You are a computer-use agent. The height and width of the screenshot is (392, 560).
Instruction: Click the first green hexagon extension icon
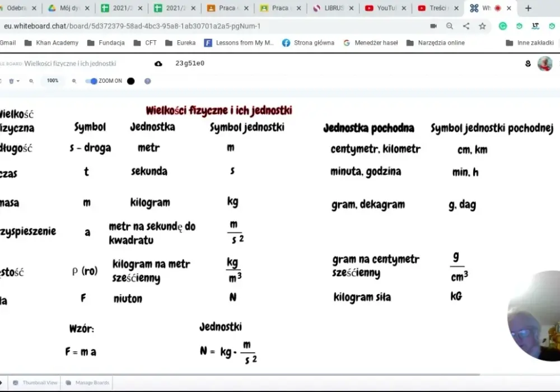click(519, 26)
